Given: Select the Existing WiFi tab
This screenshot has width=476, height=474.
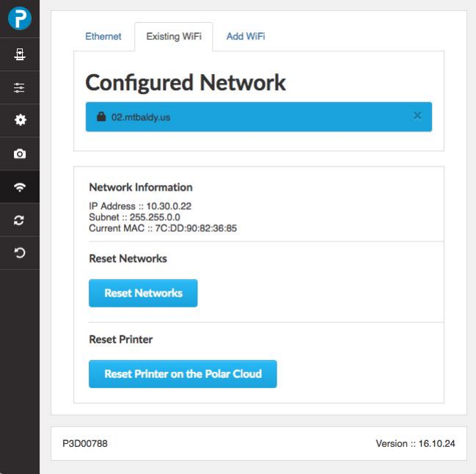Looking at the screenshot, I should point(174,37).
